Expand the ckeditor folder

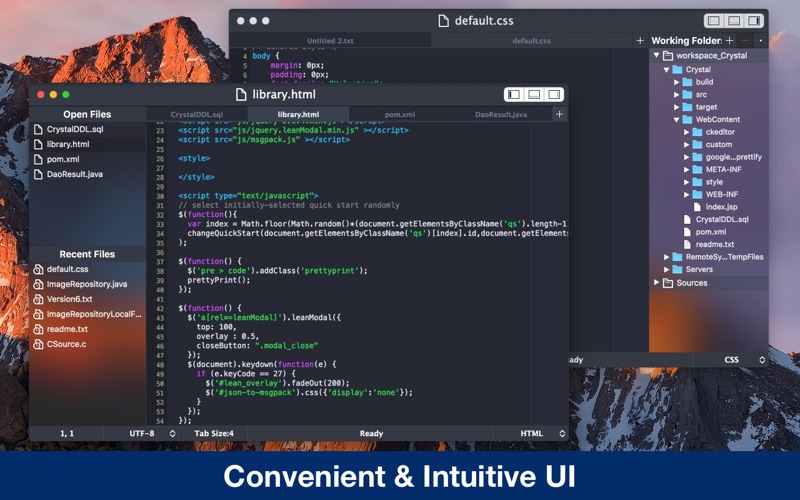(x=686, y=132)
